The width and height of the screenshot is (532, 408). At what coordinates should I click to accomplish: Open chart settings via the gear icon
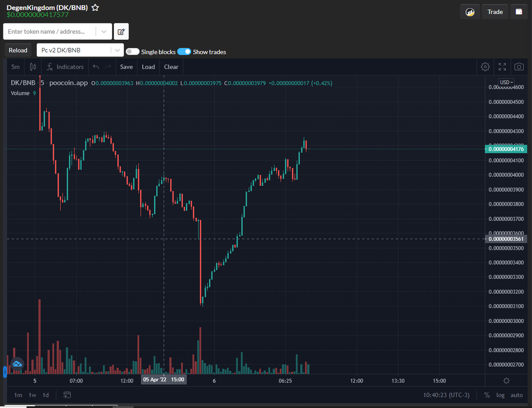pos(485,67)
